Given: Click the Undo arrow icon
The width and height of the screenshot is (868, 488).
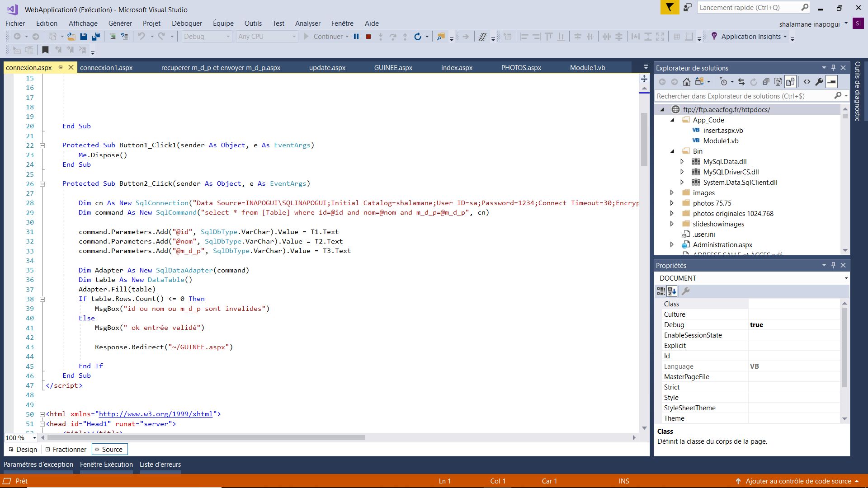Looking at the screenshot, I should point(142,37).
